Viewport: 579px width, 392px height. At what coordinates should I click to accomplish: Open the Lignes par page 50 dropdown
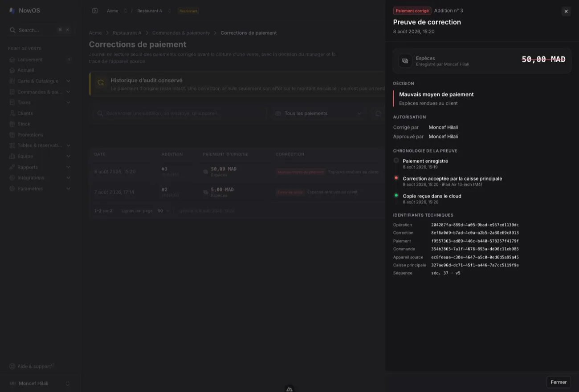[163, 211]
